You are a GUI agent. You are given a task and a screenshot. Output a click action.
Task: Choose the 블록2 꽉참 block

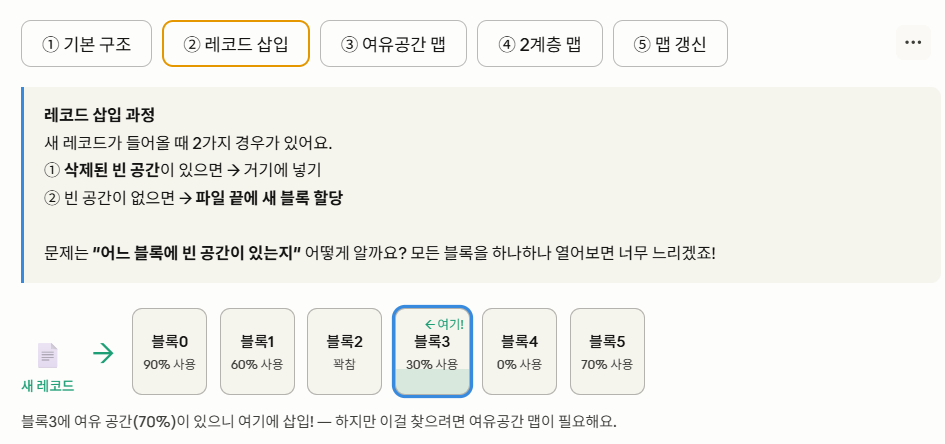tap(345, 352)
